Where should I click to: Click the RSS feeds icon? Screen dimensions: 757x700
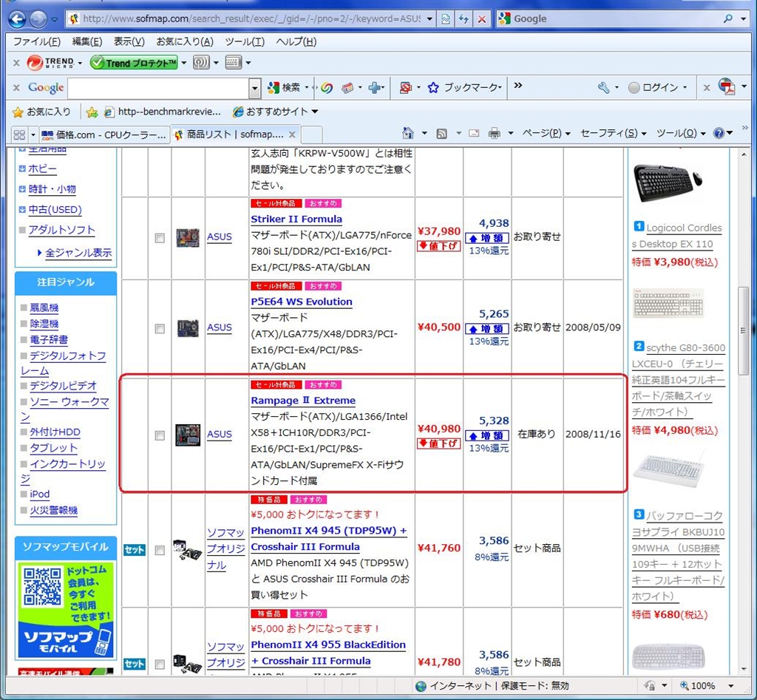click(x=441, y=133)
